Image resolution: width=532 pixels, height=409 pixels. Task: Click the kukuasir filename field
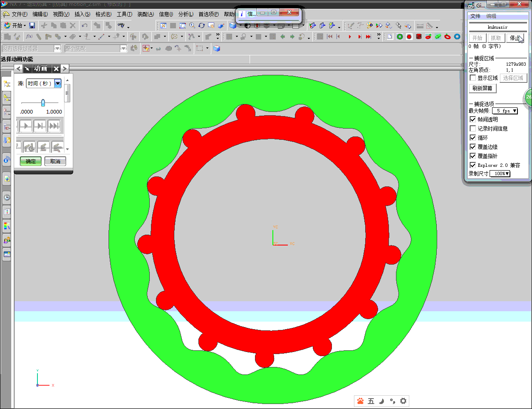[x=498, y=27]
